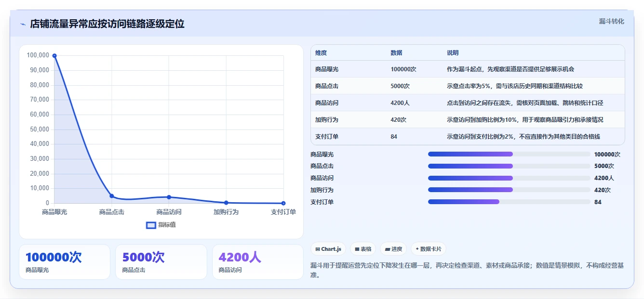Click the 漏斗转化 tag in the header
The image size is (644, 299).
(611, 22)
